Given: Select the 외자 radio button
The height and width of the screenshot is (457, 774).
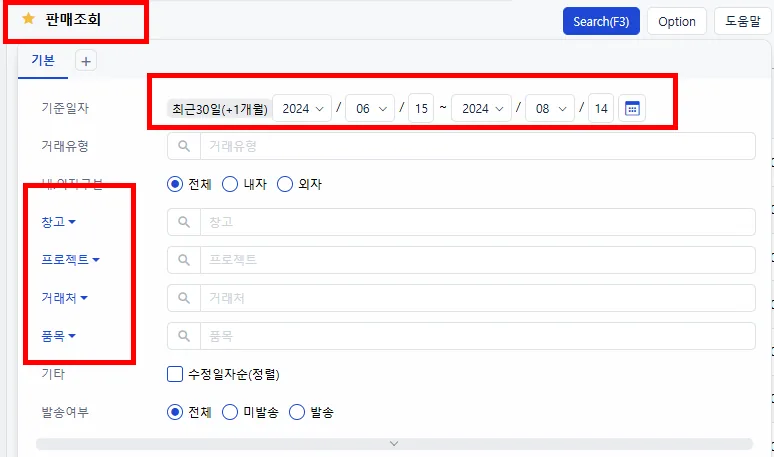Looking at the screenshot, I should (285, 184).
